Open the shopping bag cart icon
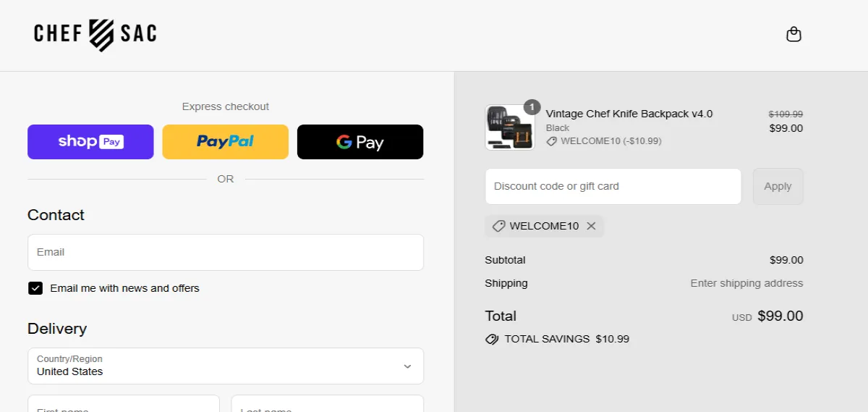The height and width of the screenshot is (412, 868). click(793, 35)
